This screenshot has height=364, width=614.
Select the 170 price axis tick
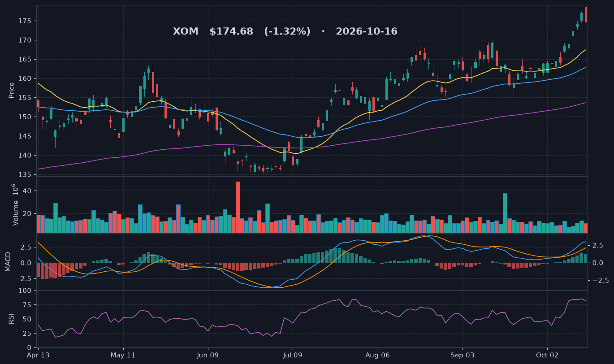(x=25, y=40)
